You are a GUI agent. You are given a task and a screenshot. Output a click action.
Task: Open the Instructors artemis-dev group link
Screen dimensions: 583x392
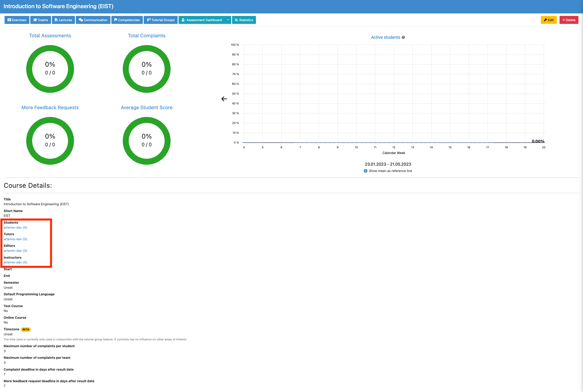pyautogui.click(x=15, y=262)
